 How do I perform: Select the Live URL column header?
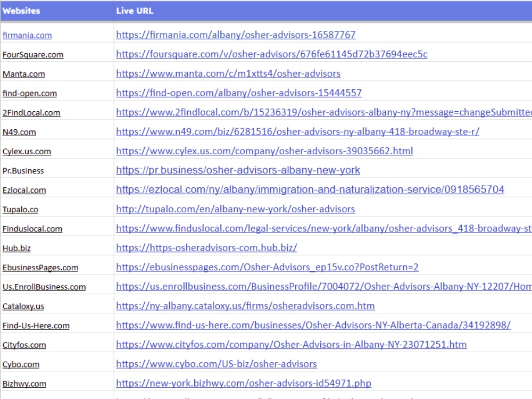coord(323,11)
